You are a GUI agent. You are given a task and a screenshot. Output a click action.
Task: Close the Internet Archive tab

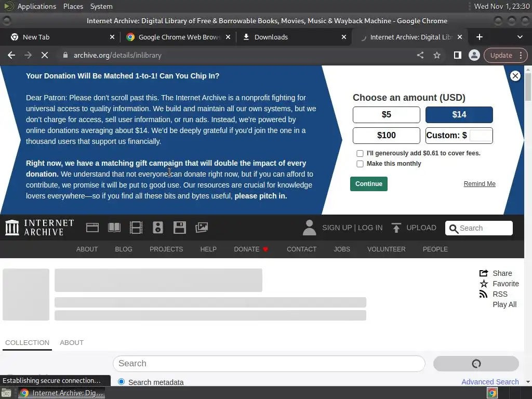tap(460, 37)
